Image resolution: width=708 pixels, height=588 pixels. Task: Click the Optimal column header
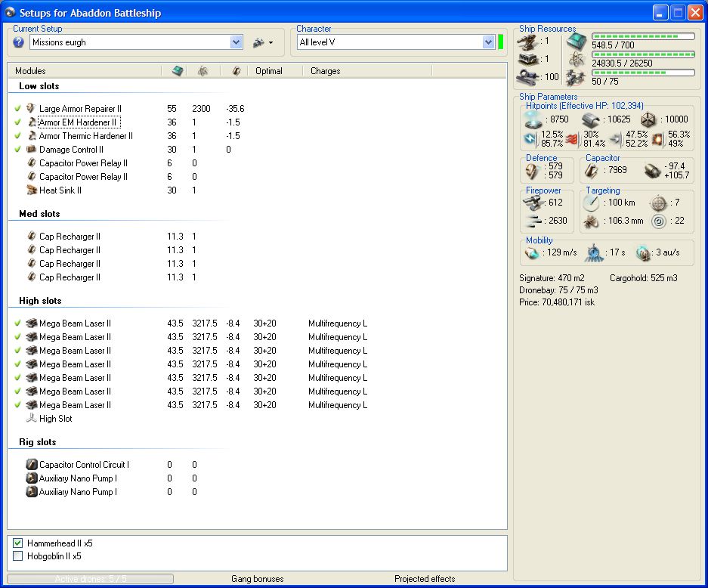tap(269, 71)
